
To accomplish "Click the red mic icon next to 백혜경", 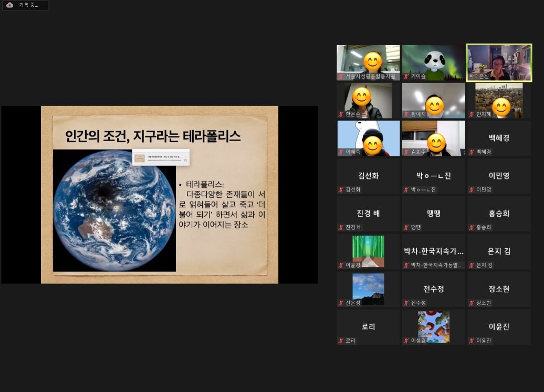I will coord(472,152).
